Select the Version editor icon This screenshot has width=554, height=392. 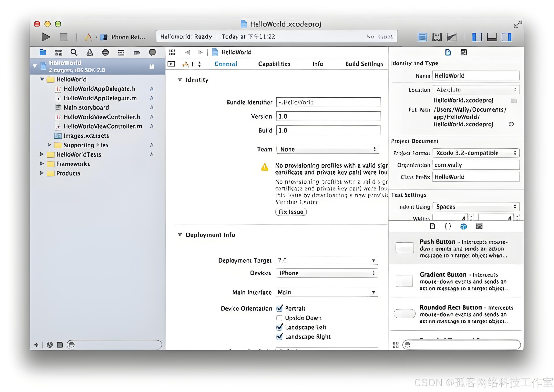[x=451, y=37]
